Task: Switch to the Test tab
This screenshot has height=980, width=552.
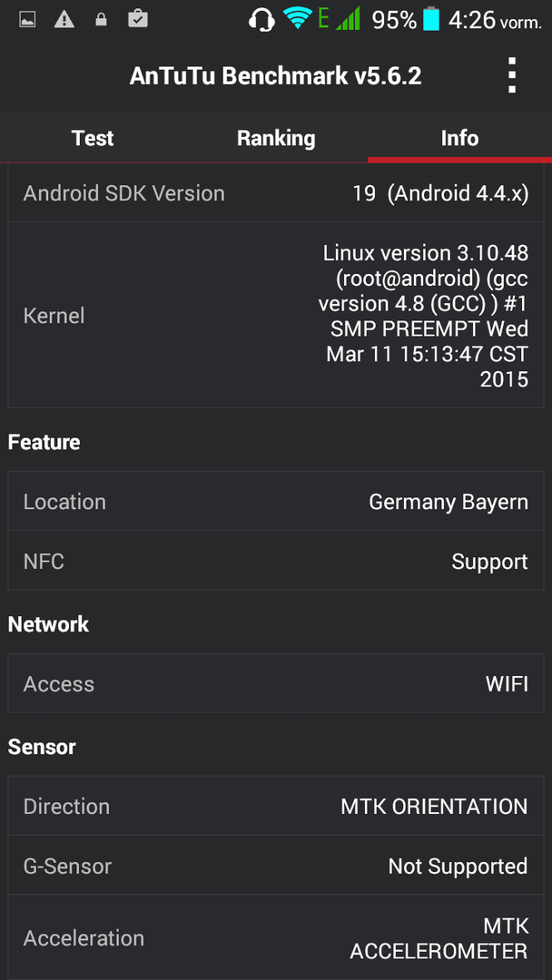Action: point(93,138)
